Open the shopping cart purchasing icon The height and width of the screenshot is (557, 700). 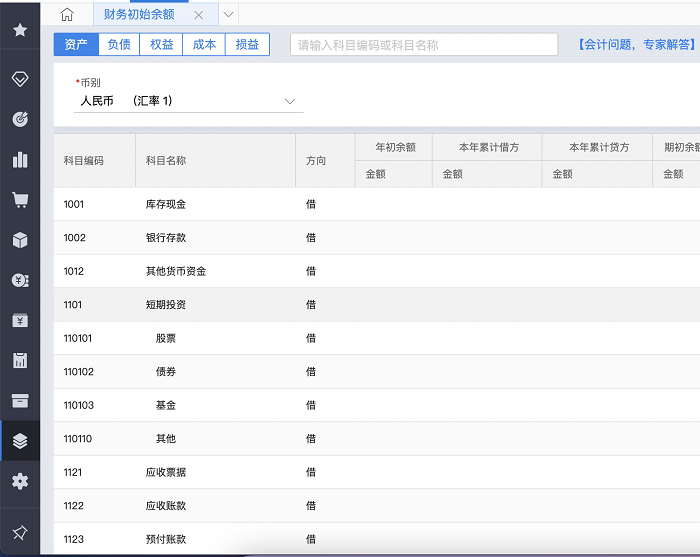tap(19, 199)
